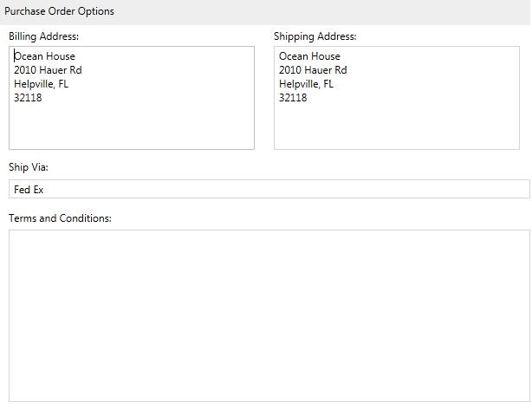Place cursor on shipping zip '32118'
Viewport: 532px width, 409px height.
click(x=293, y=98)
